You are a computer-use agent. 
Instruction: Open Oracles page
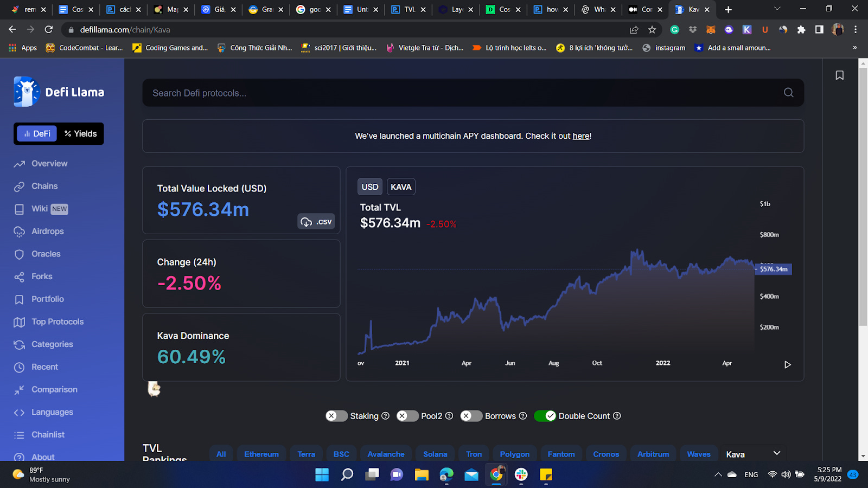[x=46, y=254]
